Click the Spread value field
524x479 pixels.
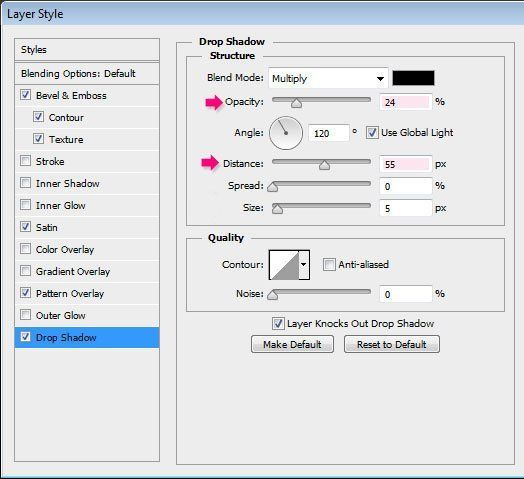point(405,186)
